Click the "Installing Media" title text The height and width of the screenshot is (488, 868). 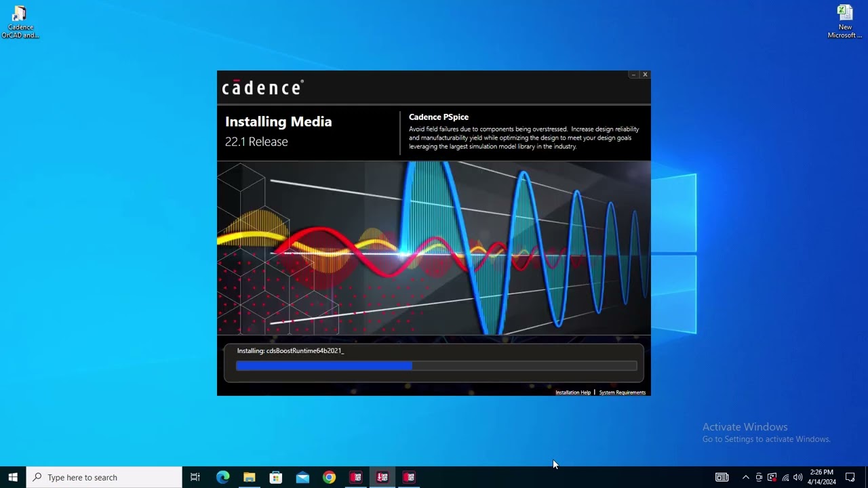[x=278, y=122]
